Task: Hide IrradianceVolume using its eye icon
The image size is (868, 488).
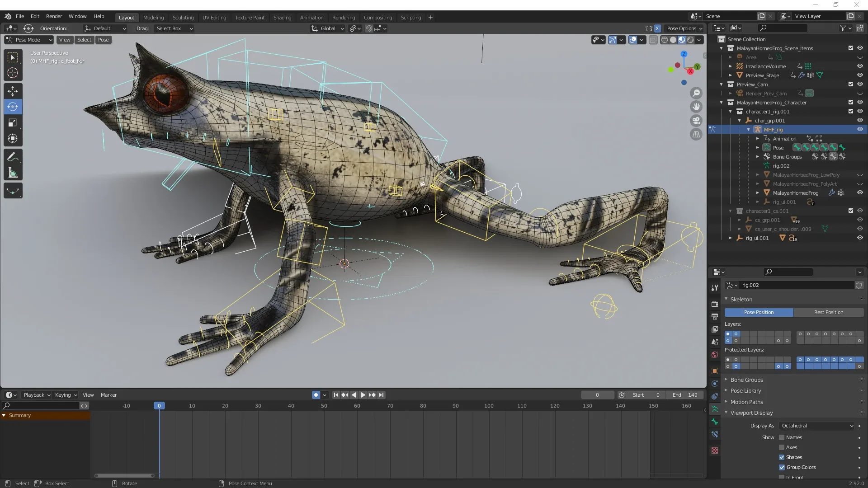Action: pos(860,66)
